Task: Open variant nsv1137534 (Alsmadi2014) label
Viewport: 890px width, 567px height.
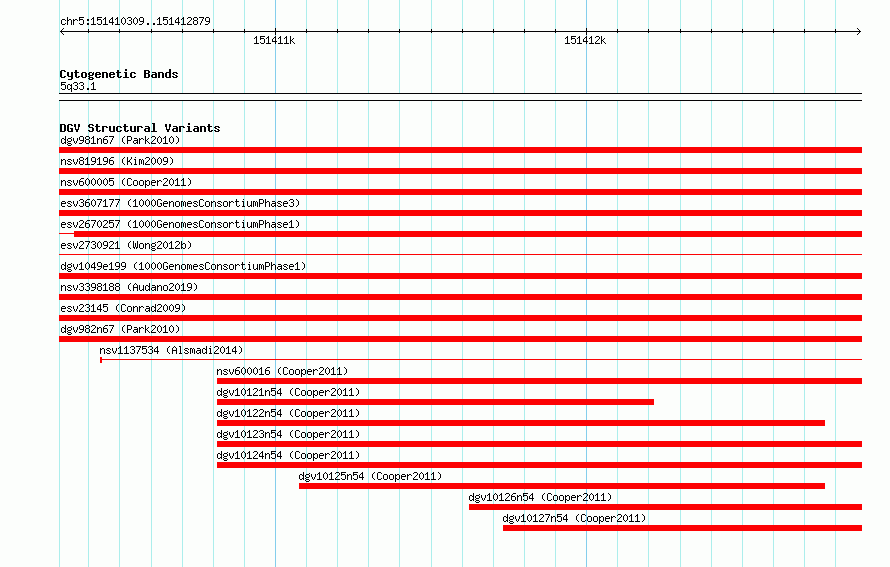Action: pos(171,350)
